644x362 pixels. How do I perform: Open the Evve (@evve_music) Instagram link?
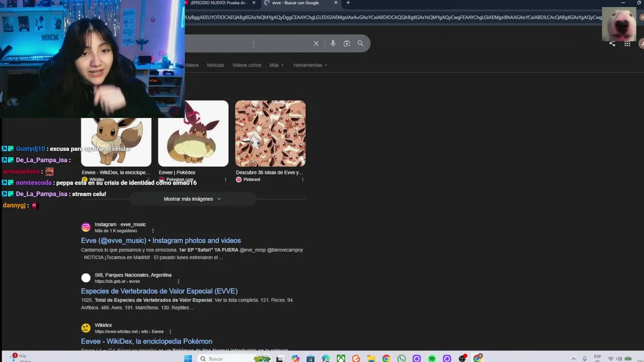[x=161, y=240]
